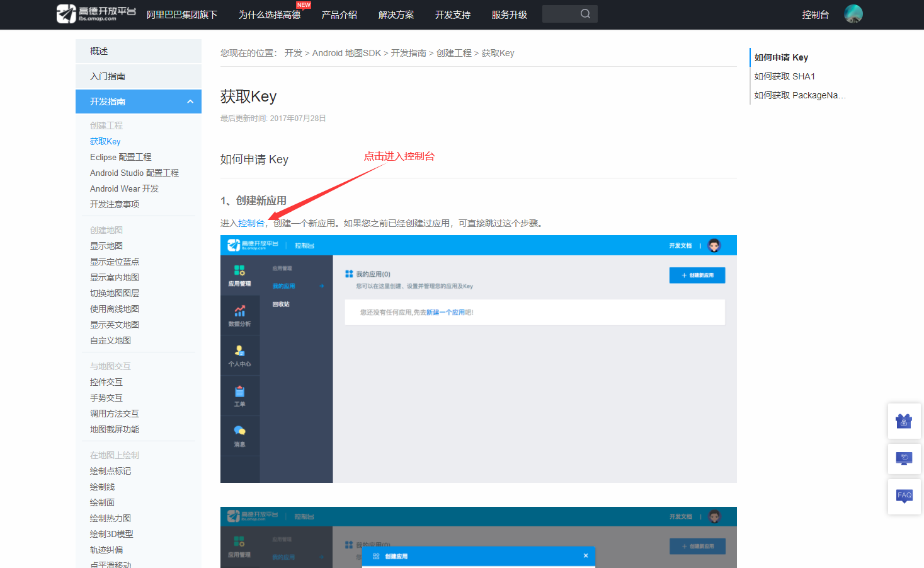Expand the 在地图上绘制 sidebar section
The height and width of the screenshot is (568, 924).
113,455
